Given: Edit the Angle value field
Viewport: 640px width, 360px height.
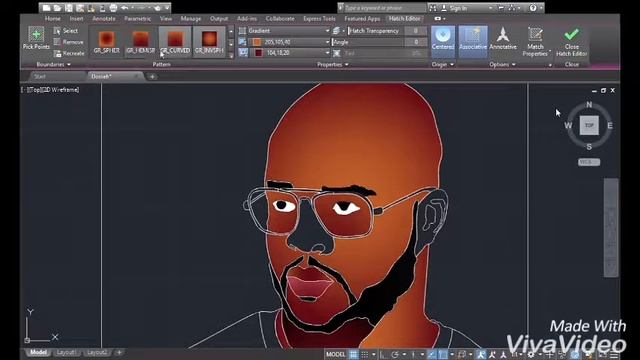Looking at the screenshot, I should coord(416,42).
